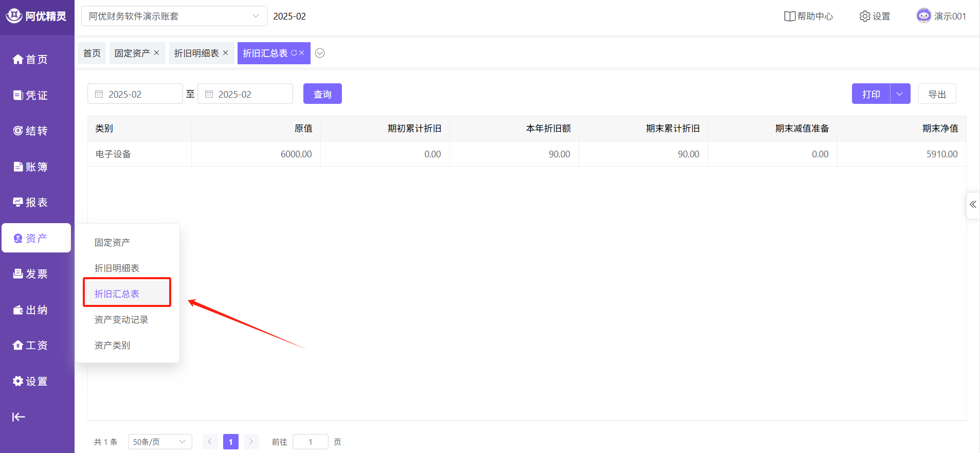This screenshot has height=453, width=980.
Task: Close the 折旧明细表 tab
Action: coord(225,53)
